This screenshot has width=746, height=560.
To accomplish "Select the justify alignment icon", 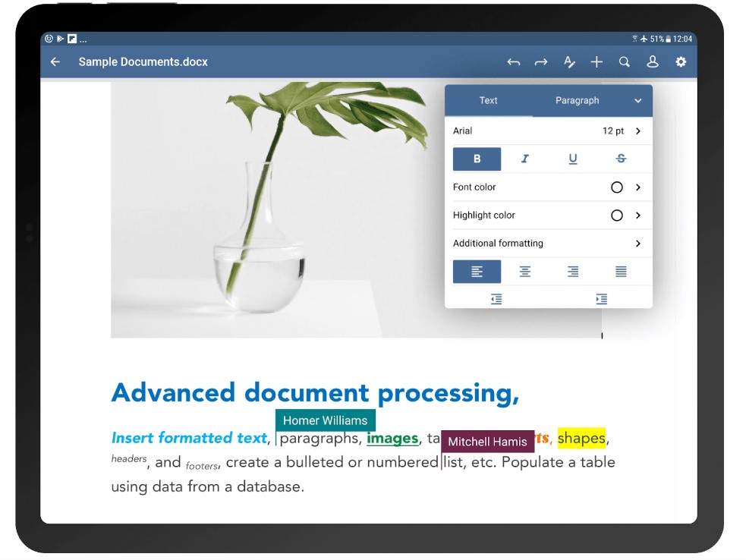I will click(x=620, y=271).
